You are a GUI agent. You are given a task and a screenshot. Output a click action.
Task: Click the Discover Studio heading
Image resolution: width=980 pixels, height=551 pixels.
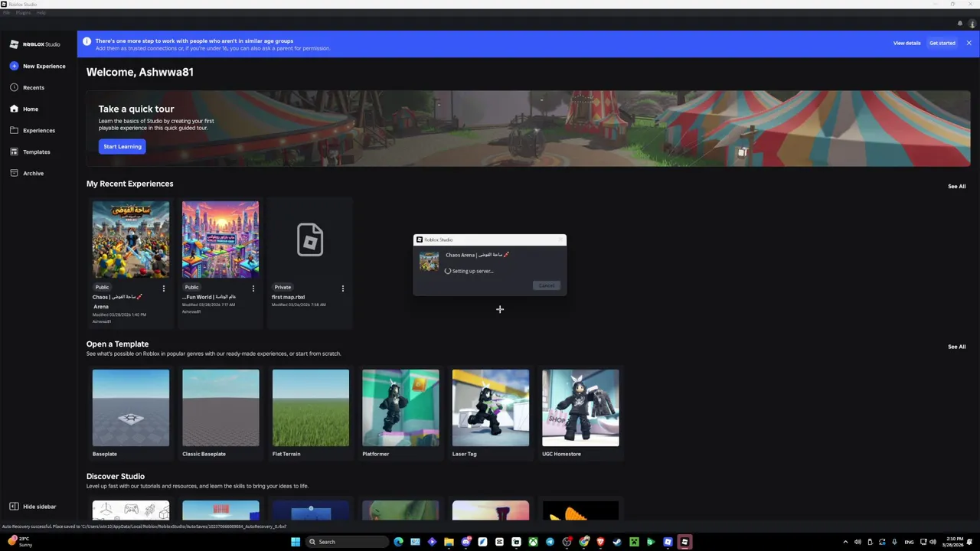click(116, 476)
